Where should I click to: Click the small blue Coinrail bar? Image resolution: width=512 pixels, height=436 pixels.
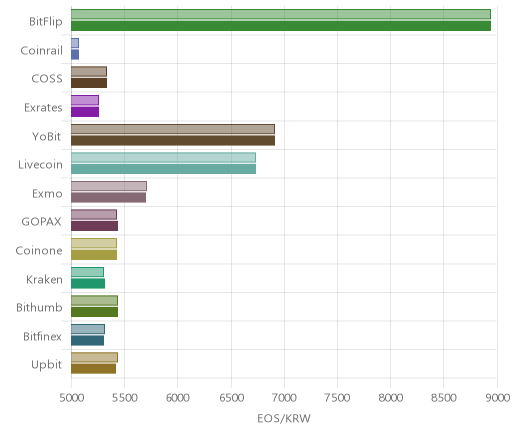coord(75,55)
